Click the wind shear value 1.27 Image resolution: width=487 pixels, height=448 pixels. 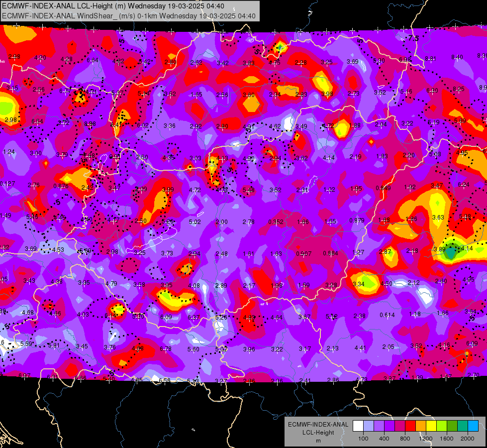tap(358, 252)
